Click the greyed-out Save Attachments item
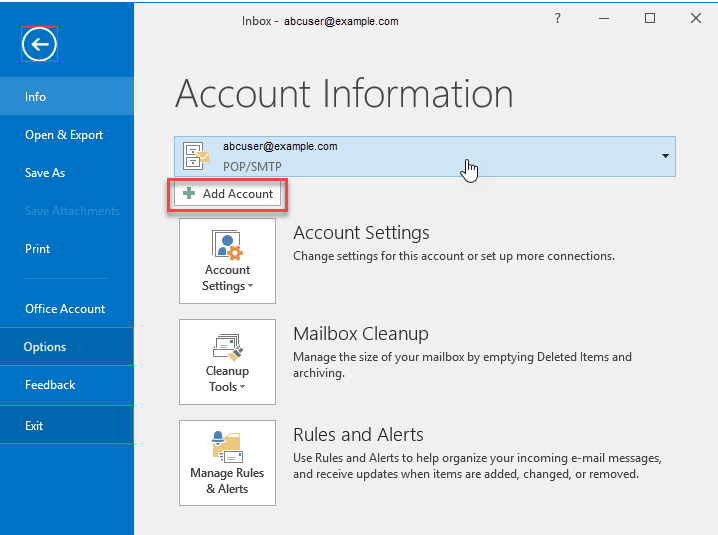 pos(72,211)
